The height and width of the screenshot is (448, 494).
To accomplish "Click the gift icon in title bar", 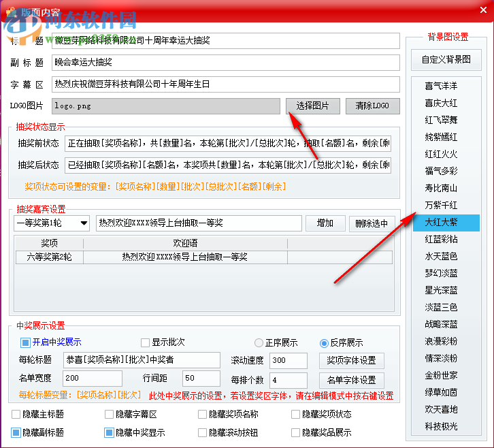I will (x=11, y=12).
